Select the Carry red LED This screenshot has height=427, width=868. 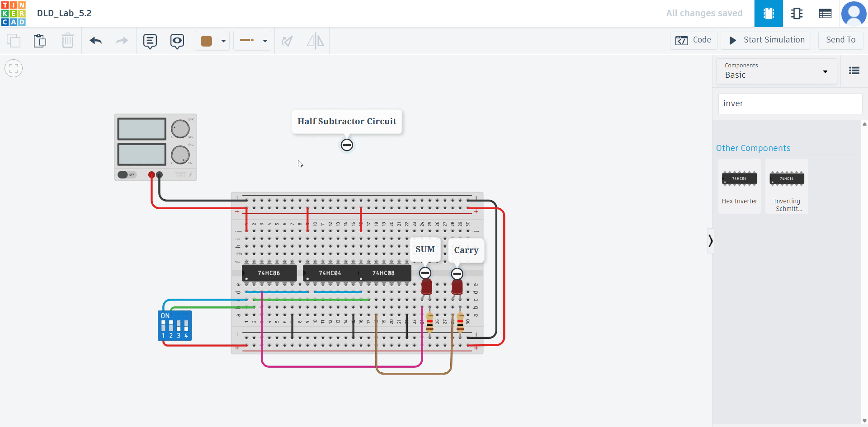pyautogui.click(x=457, y=287)
